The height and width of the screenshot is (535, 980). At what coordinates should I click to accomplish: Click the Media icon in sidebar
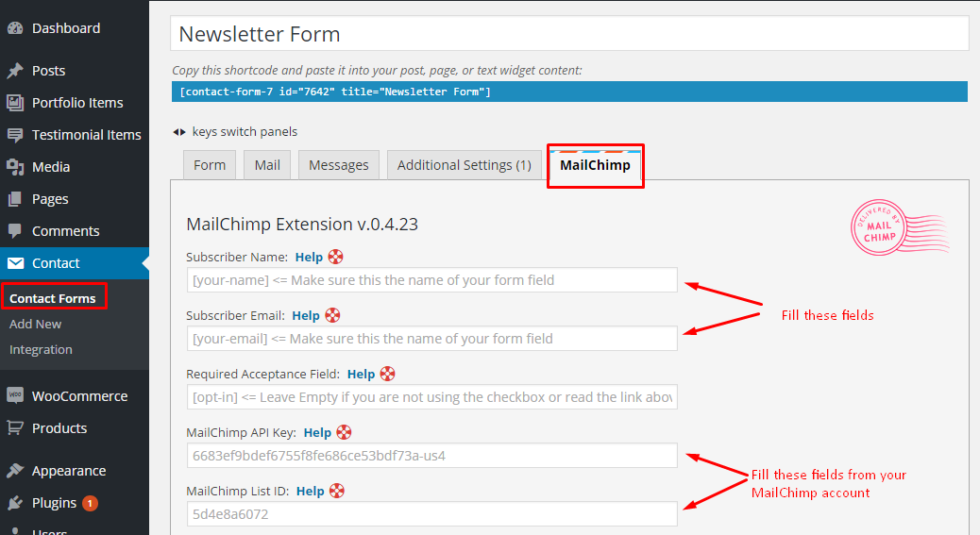[15, 167]
